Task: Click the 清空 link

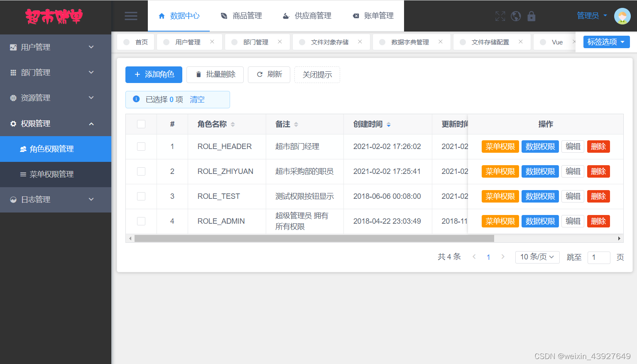Action: 197,100
